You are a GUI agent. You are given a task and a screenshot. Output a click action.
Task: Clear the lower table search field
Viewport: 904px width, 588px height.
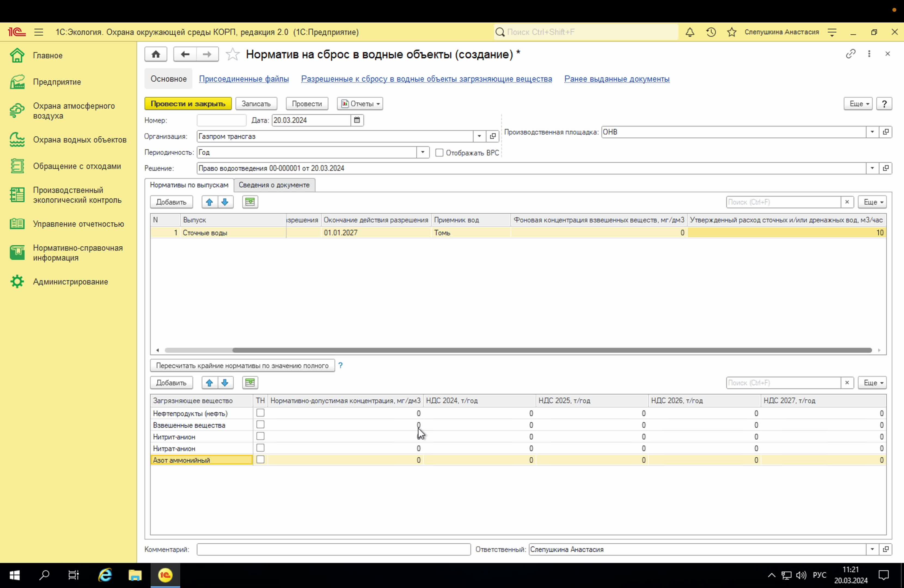tap(847, 383)
